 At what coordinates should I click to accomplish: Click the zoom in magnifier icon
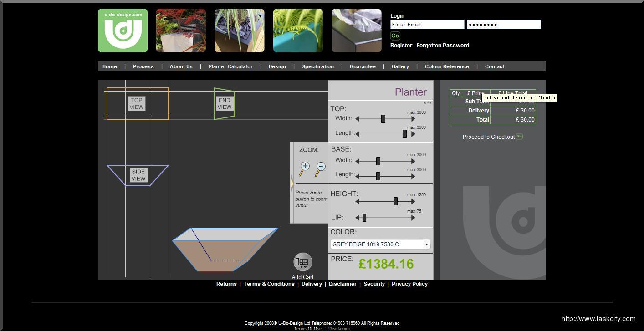(305, 167)
